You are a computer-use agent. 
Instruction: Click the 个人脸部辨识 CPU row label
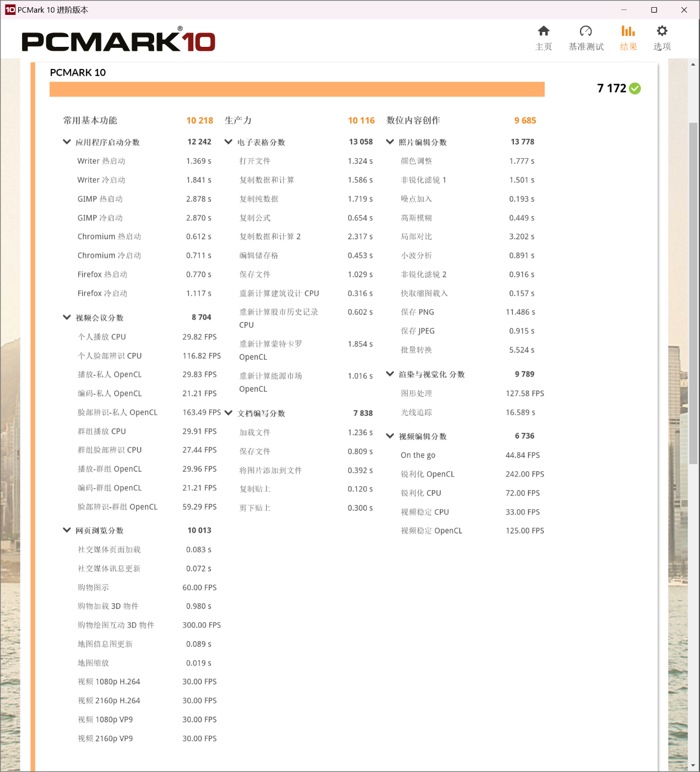point(110,356)
